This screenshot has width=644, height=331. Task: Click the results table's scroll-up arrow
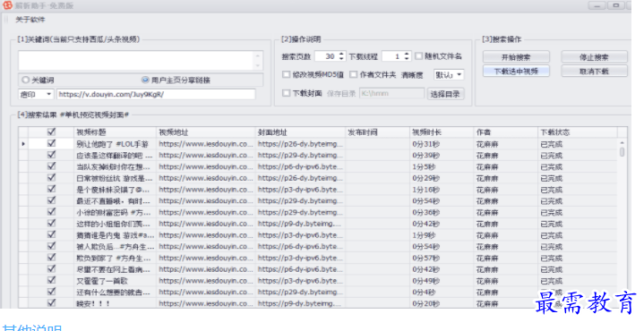(x=623, y=142)
